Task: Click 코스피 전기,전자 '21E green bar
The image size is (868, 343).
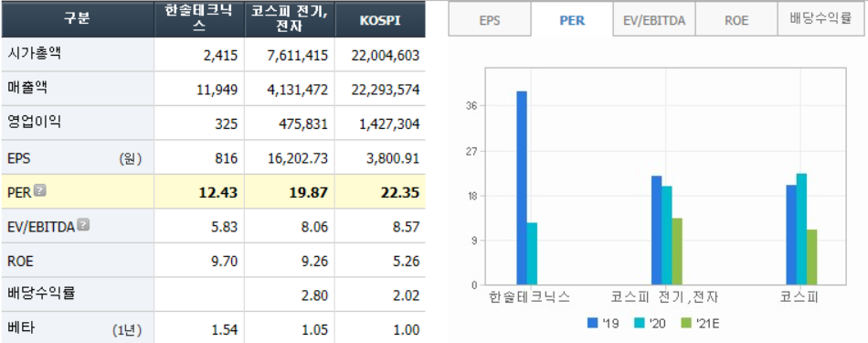Action: point(677,252)
